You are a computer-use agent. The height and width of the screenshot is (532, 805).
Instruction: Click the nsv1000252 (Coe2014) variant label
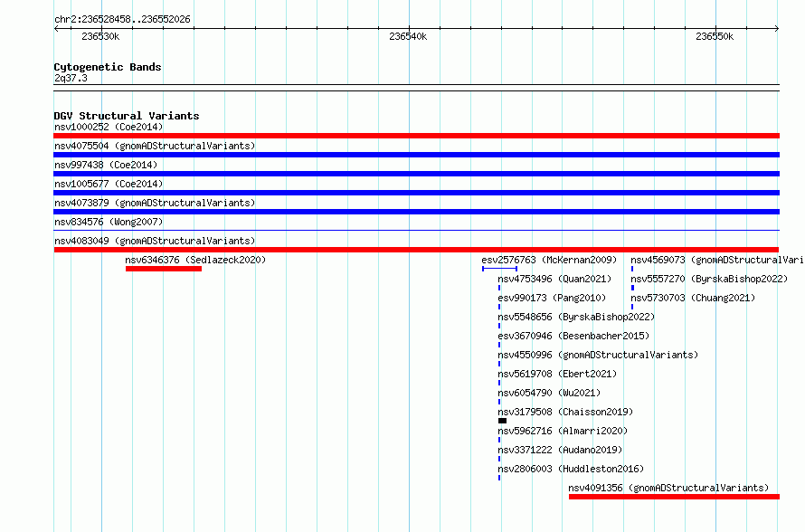point(109,127)
